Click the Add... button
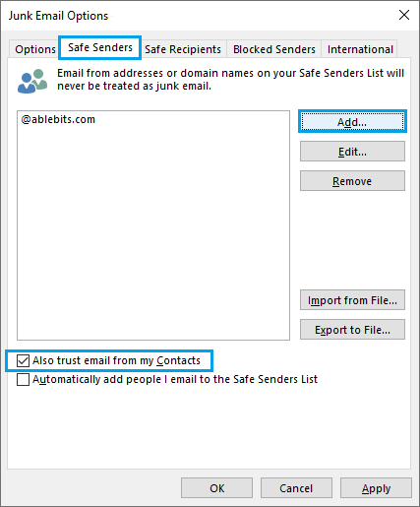 click(x=352, y=122)
